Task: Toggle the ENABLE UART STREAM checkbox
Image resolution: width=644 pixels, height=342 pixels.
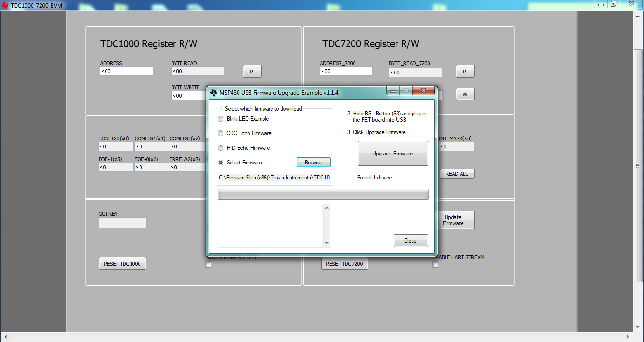Action: (x=435, y=265)
